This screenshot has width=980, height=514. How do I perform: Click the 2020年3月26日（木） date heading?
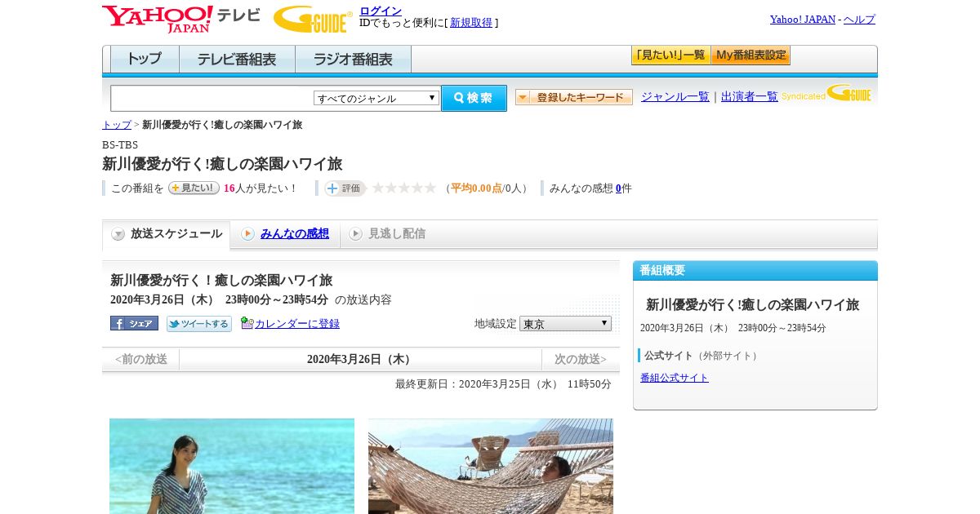[x=360, y=360]
